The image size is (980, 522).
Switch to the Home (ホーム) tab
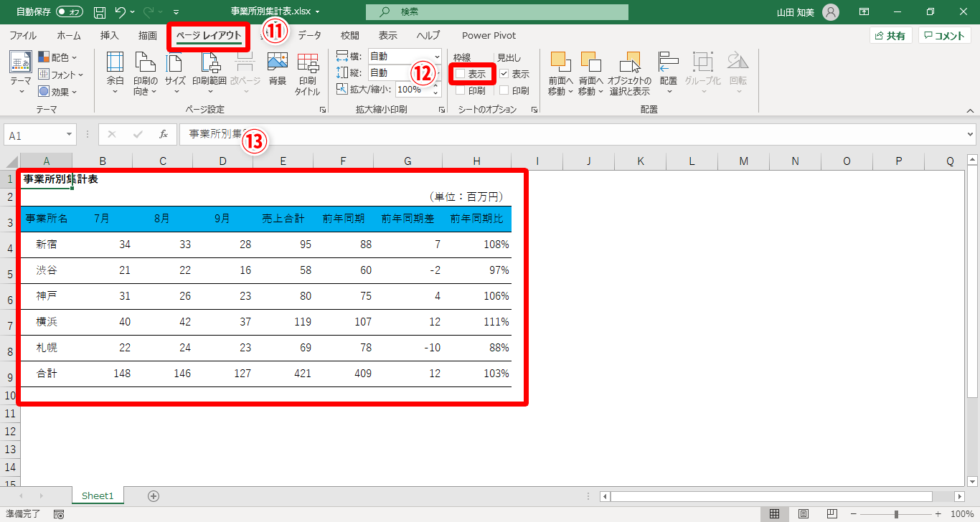pos(69,35)
